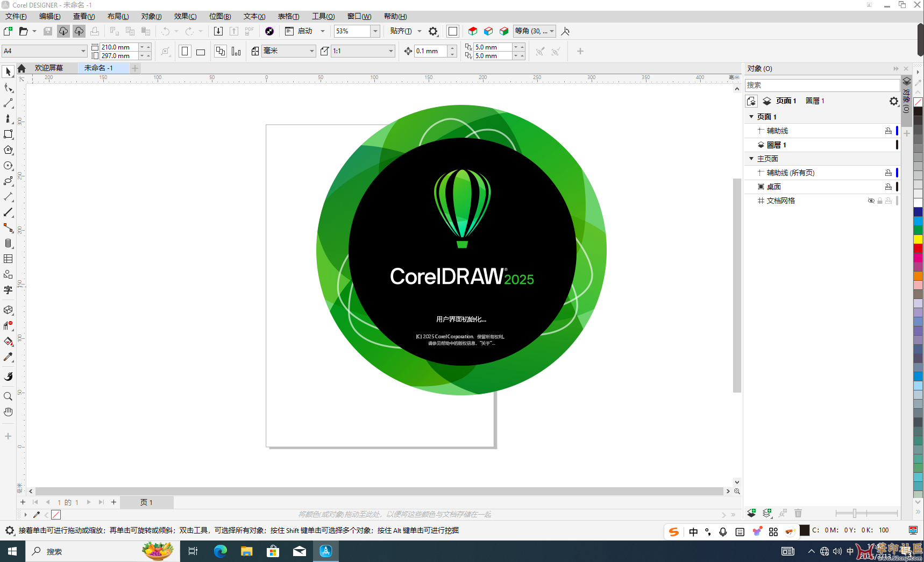The image size is (924, 562).
Task: Select the Table tool in toolbox
Action: 8,259
